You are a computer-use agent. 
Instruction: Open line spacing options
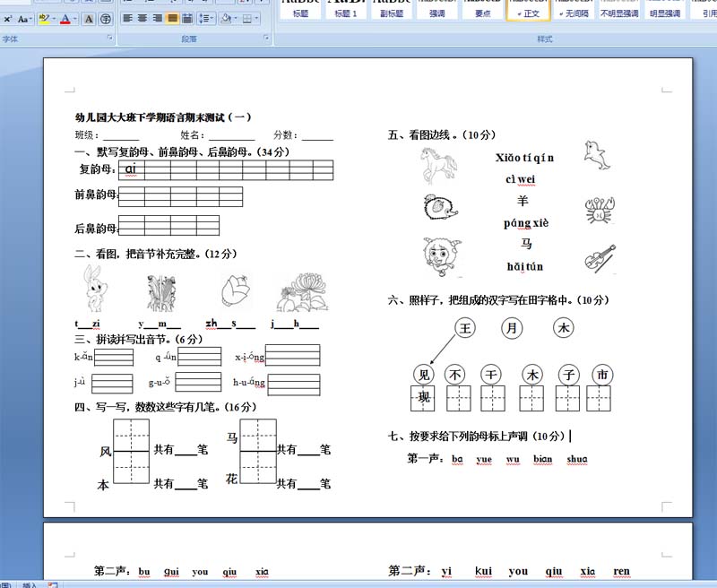pyautogui.click(x=206, y=18)
